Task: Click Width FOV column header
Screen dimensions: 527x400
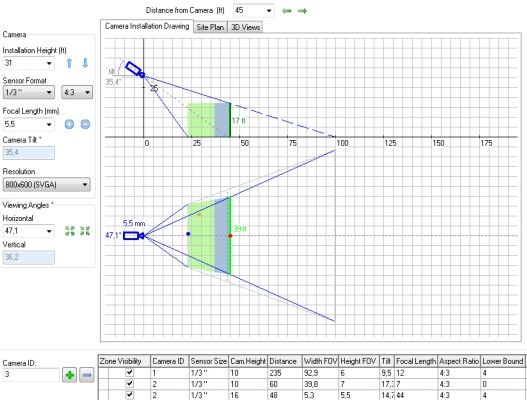Action: pos(320,361)
